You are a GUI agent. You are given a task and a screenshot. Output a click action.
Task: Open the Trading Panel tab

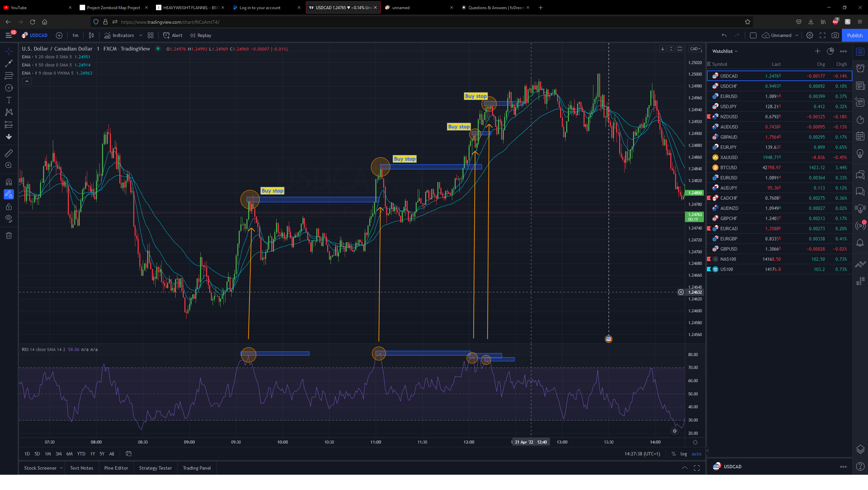click(197, 468)
